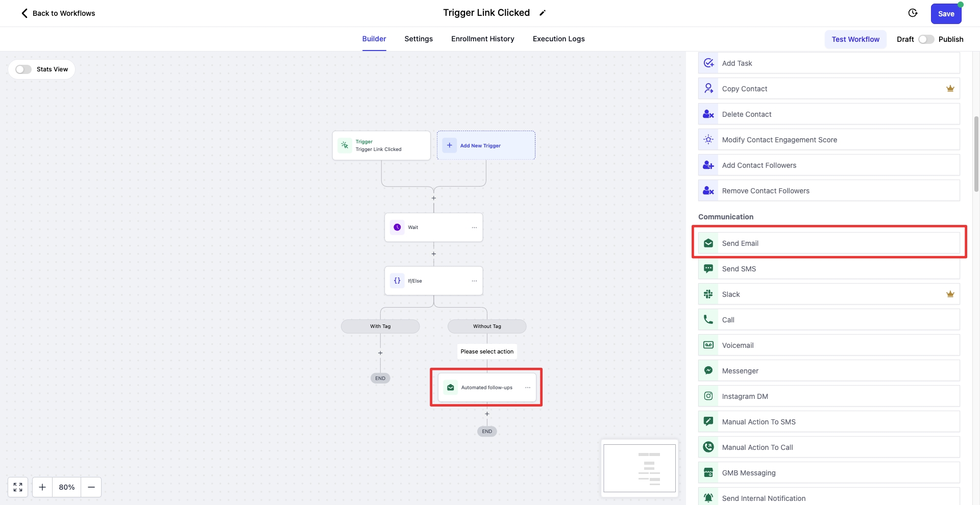Click the Slack action icon
The width and height of the screenshot is (980, 505).
coord(708,294)
